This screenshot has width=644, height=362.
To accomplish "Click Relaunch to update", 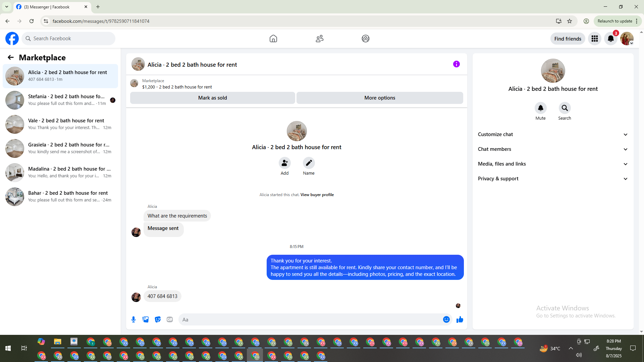I will pyautogui.click(x=617, y=21).
